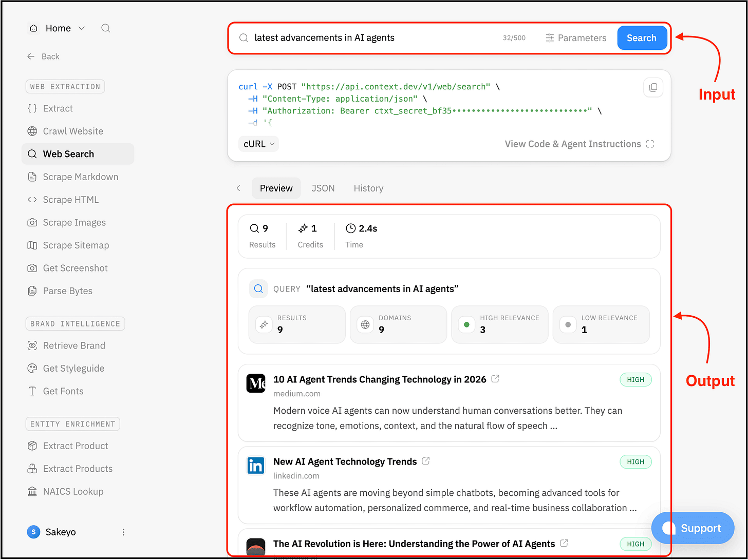Open Extract Products tool
Screen dimensions: 748x560
point(78,469)
